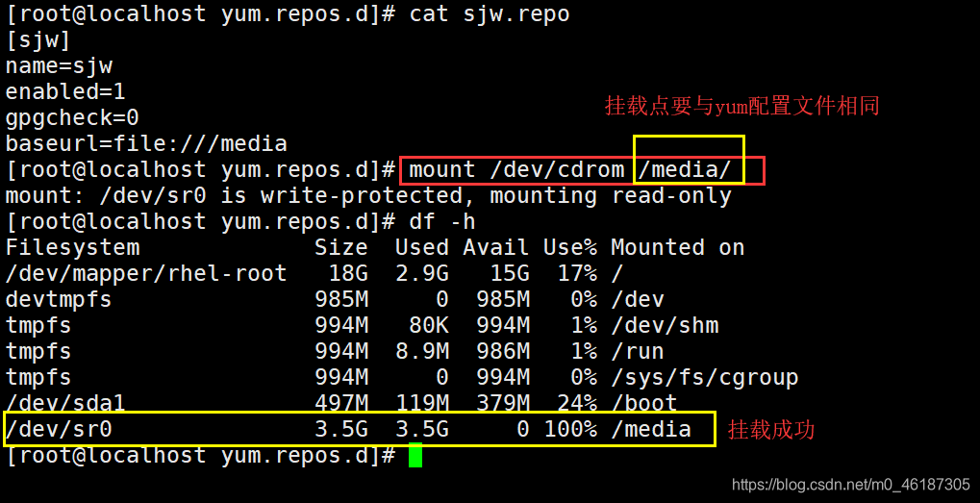The image size is (980, 503).
Task: Click the '2.9G' used value
Action: coord(422,274)
